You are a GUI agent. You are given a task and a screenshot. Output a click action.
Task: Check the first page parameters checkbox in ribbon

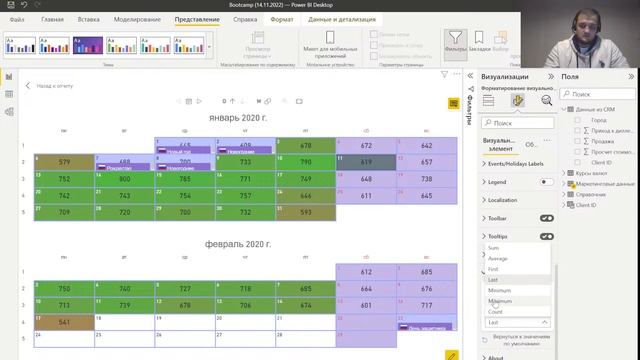pos(374,34)
